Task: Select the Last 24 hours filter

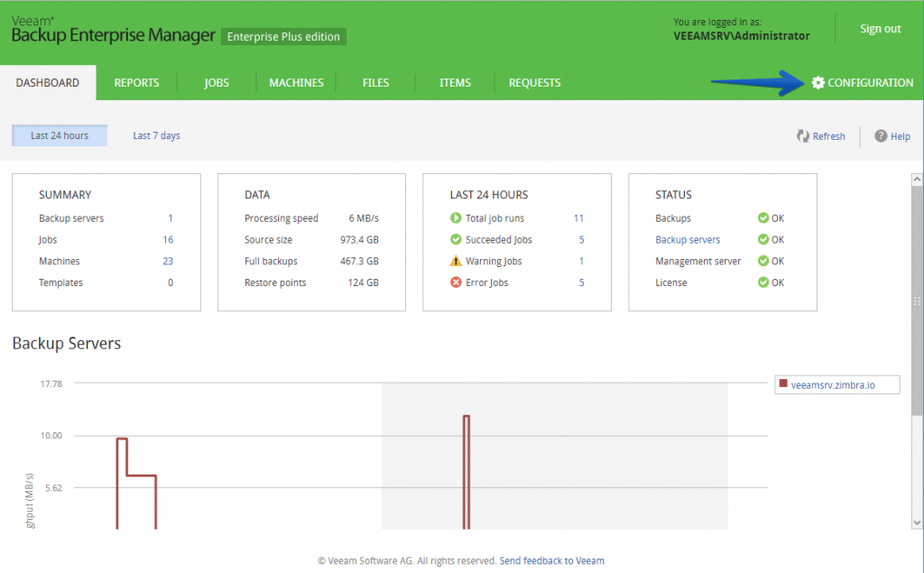Action: click(60, 135)
